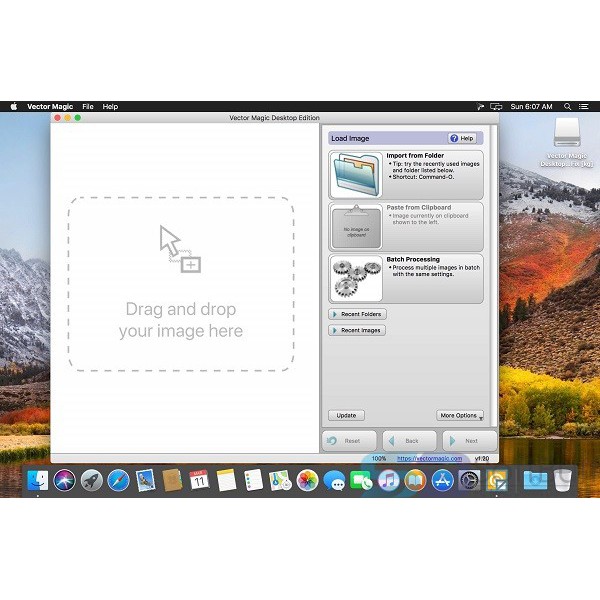This screenshot has width=600, height=600.
Task: Open iBooks from the Dock
Action: [415, 480]
